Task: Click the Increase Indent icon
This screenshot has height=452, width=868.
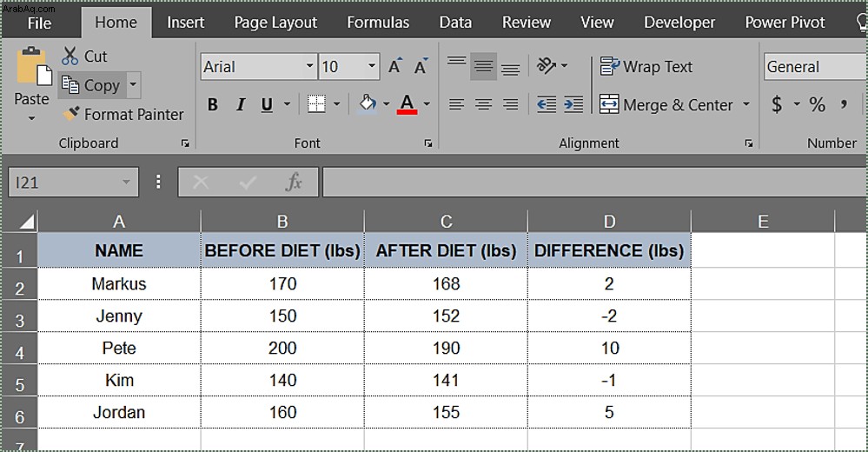Action: [x=573, y=104]
